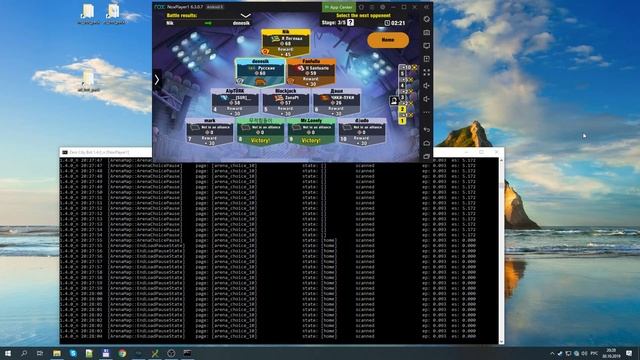This screenshot has width=640, height=360.
Task: Tap the orange Home button
Action: point(388,40)
